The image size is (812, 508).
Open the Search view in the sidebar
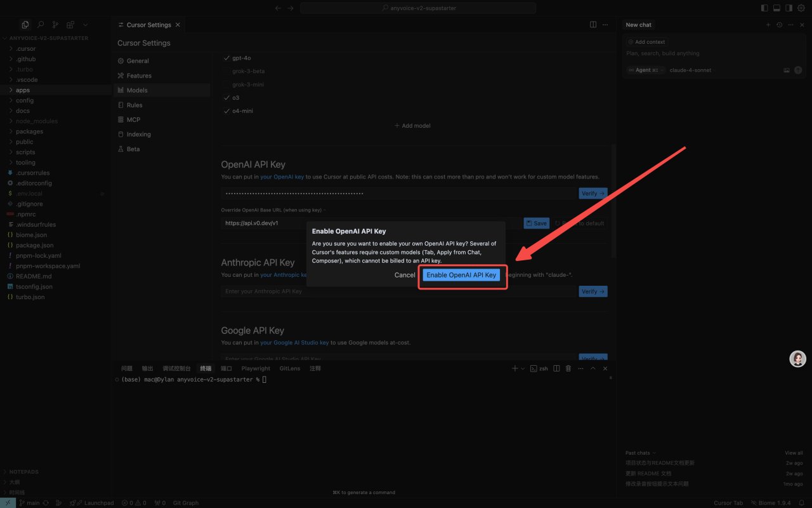click(41, 25)
